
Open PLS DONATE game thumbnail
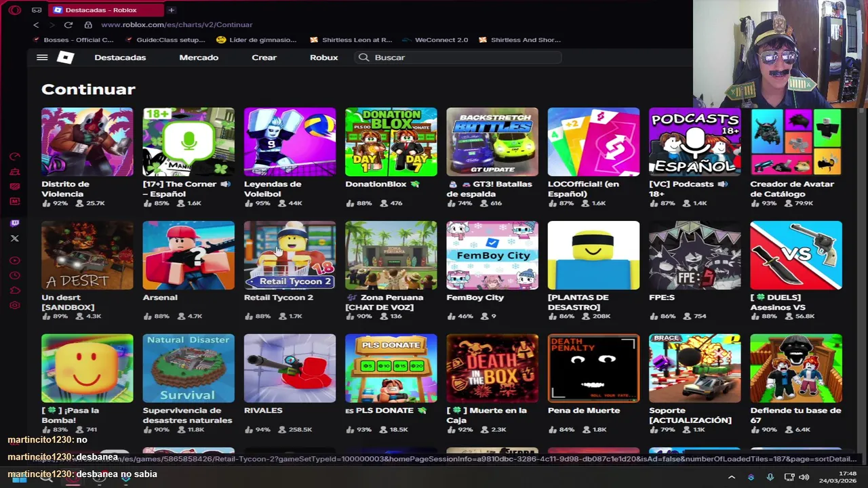tap(391, 368)
